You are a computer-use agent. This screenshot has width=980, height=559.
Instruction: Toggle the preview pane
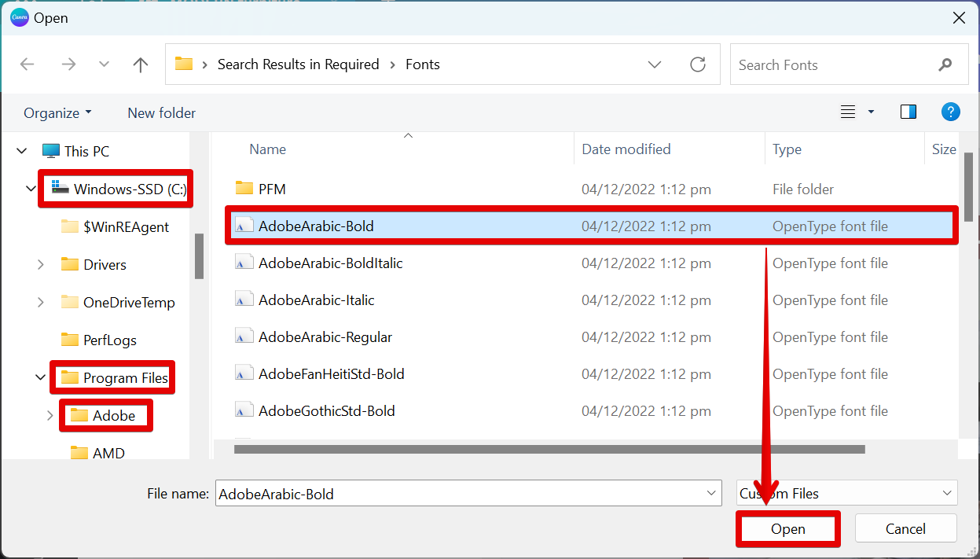click(x=908, y=112)
